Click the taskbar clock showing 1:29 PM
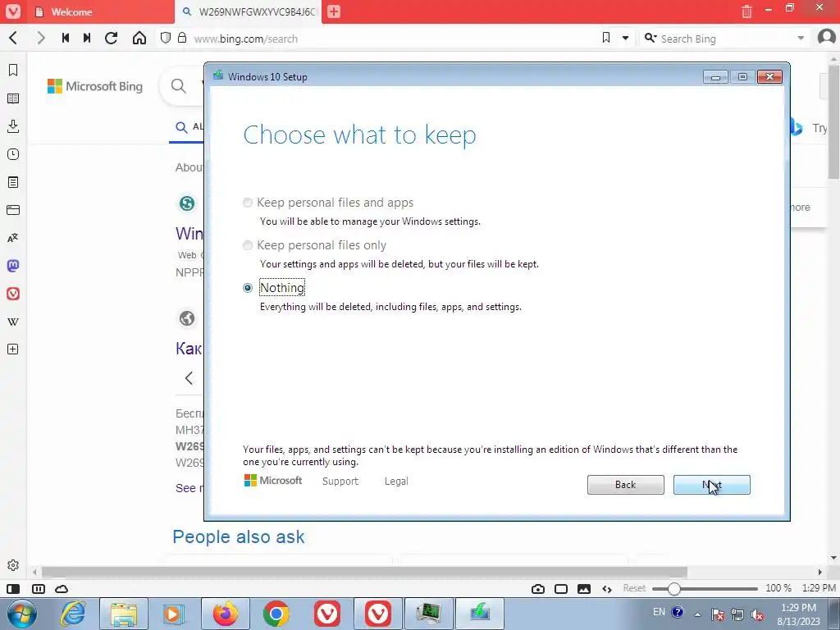Viewport: 840px width, 630px height. (798, 614)
